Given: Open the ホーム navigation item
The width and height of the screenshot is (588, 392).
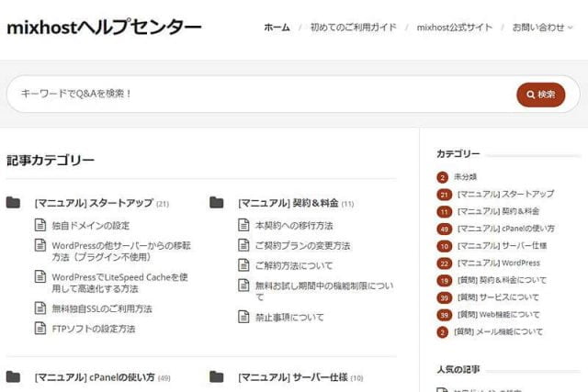Looking at the screenshot, I should pyautogui.click(x=277, y=28).
